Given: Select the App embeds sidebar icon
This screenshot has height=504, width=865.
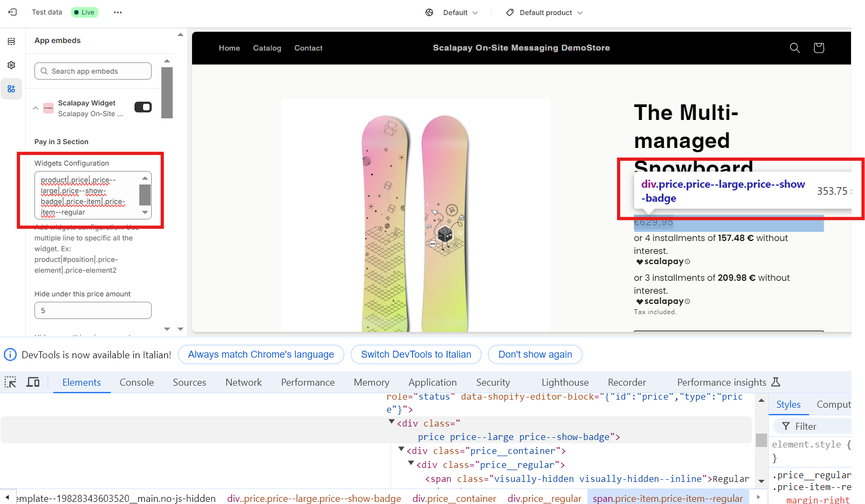Looking at the screenshot, I should point(11,89).
